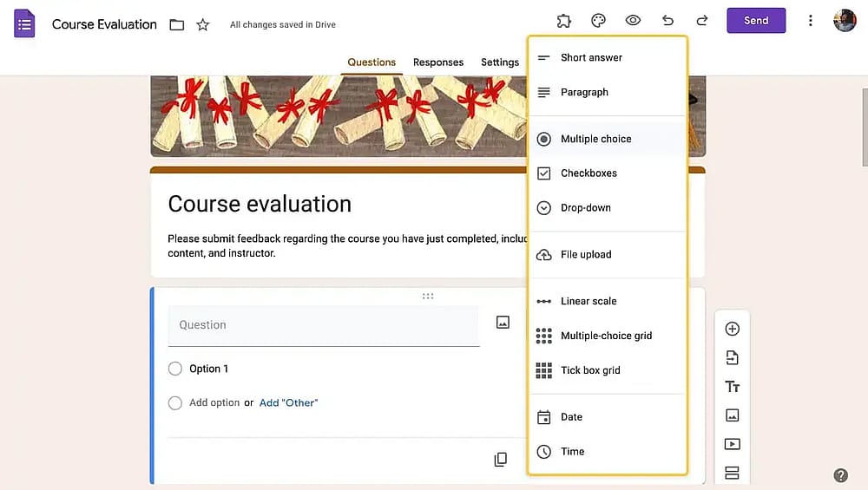This screenshot has height=490, width=868.
Task: Click the Add "Other" link
Action: 288,403
